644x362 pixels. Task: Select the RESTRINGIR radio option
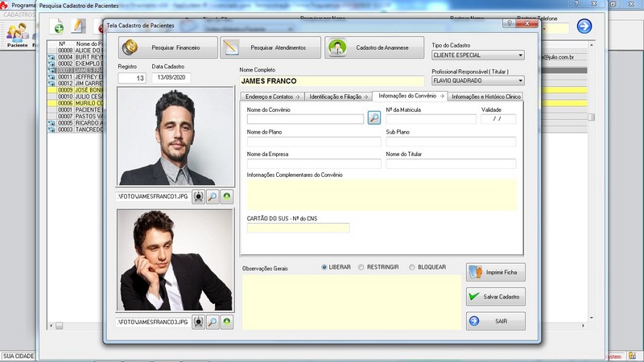(x=361, y=267)
